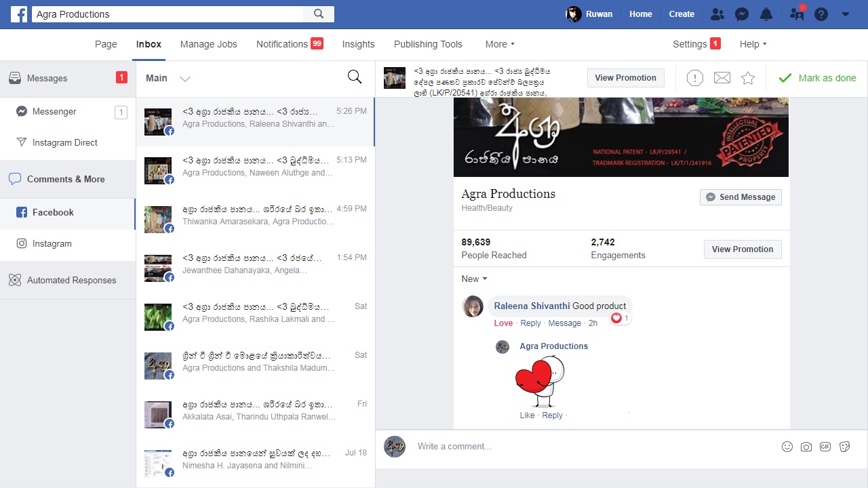Click the Facebook search input field
This screenshot has height=488, width=868.
click(x=168, y=14)
